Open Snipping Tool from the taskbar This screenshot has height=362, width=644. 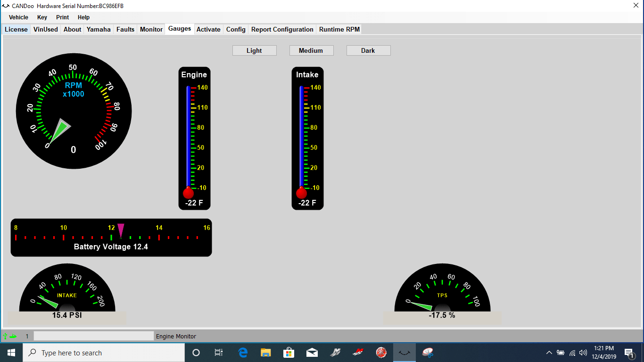[427, 352]
